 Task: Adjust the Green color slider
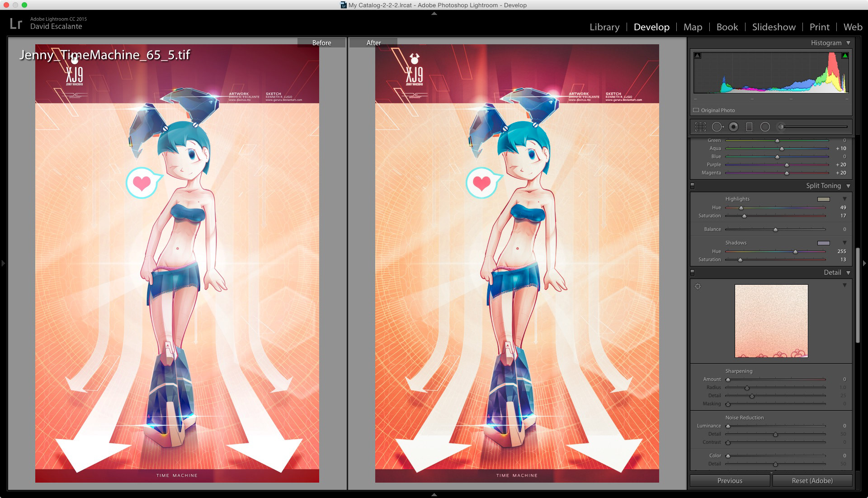click(777, 141)
